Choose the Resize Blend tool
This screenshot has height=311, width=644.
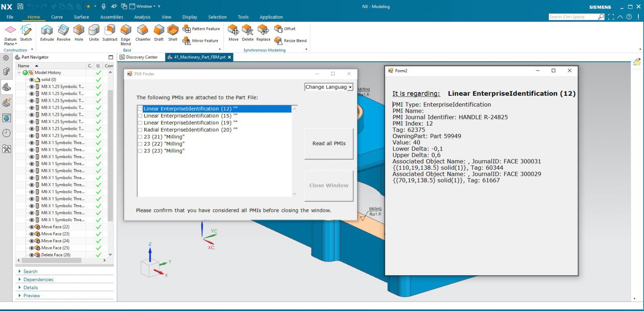(290, 41)
